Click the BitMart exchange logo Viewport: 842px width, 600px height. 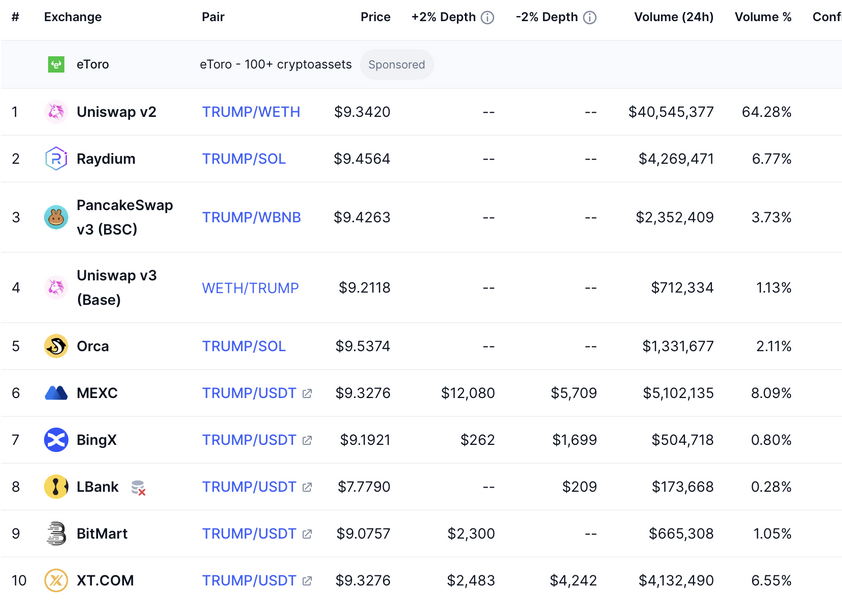56,534
